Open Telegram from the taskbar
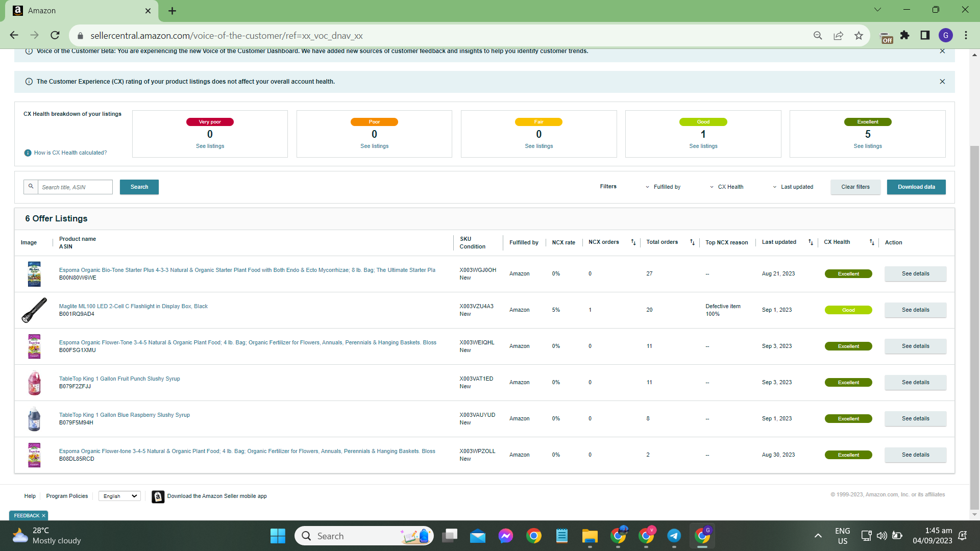 [674, 536]
